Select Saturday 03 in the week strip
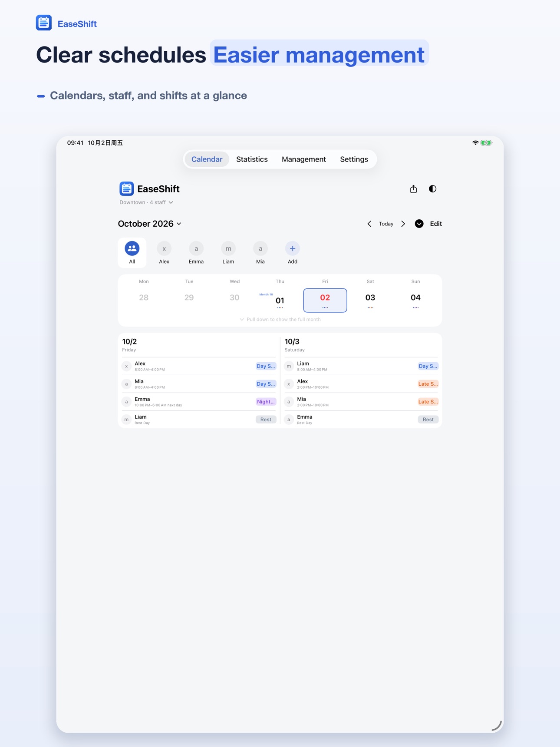The width and height of the screenshot is (560, 747). (x=370, y=300)
